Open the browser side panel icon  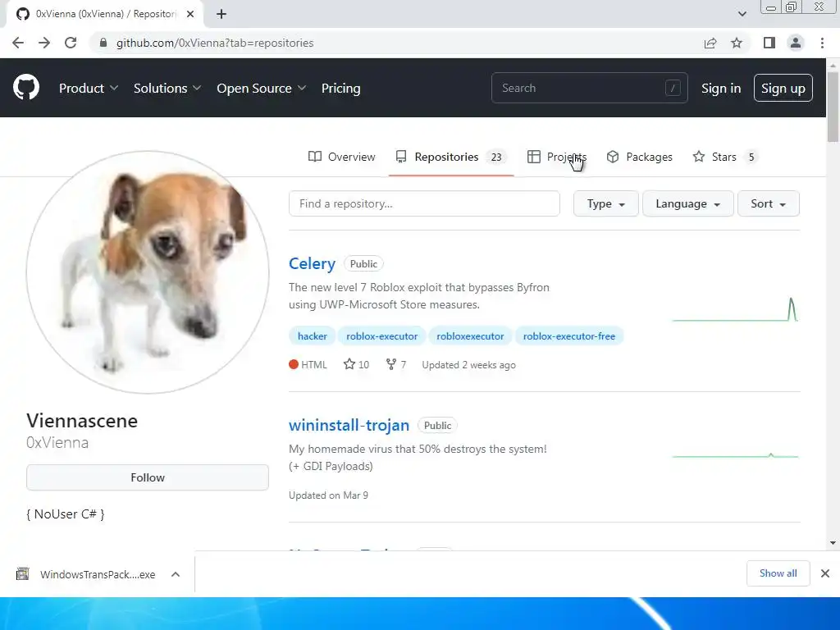pyautogui.click(x=769, y=43)
